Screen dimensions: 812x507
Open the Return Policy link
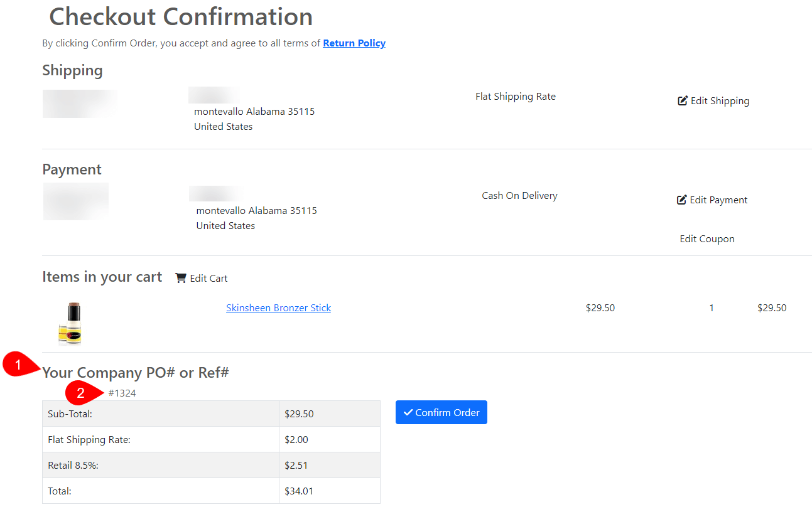point(354,43)
